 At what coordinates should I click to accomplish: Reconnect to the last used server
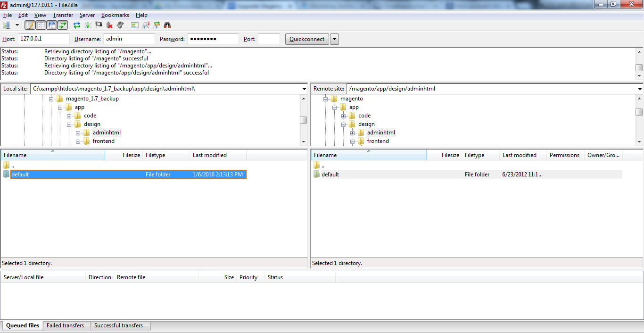(120, 25)
